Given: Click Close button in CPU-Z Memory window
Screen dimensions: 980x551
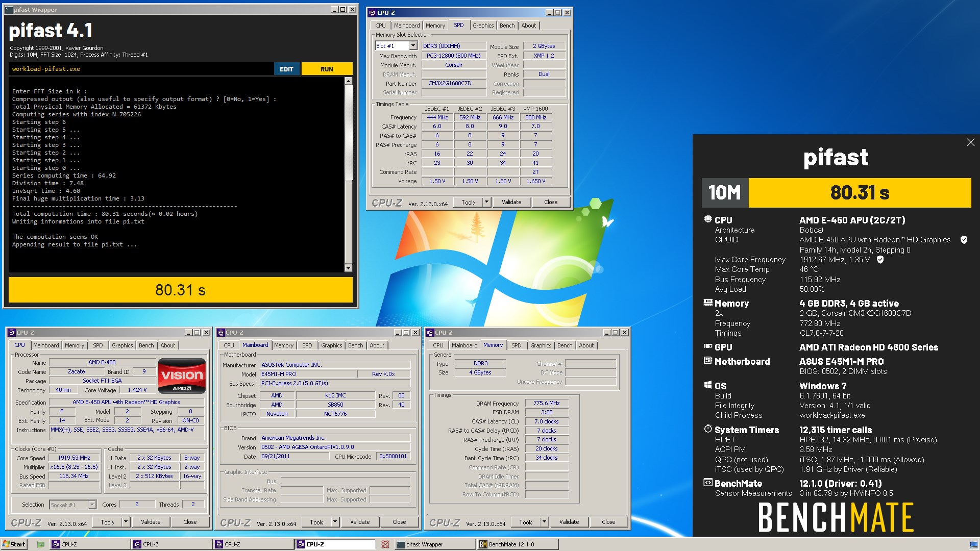Looking at the screenshot, I should (x=608, y=522).
